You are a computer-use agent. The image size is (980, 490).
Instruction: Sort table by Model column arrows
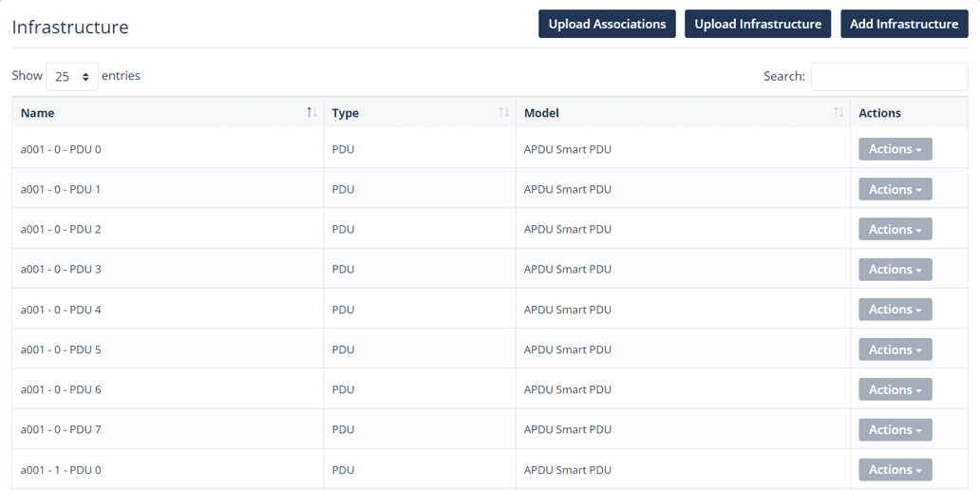pyautogui.click(x=839, y=112)
